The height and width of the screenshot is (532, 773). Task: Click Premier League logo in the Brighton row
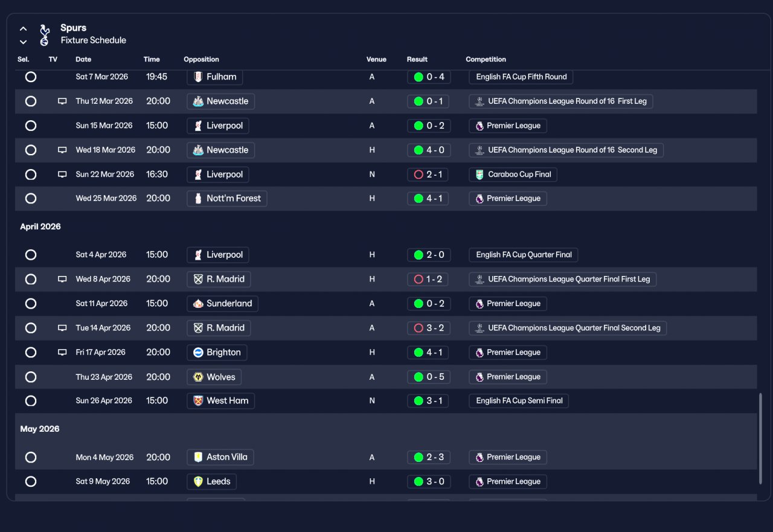point(480,353)
